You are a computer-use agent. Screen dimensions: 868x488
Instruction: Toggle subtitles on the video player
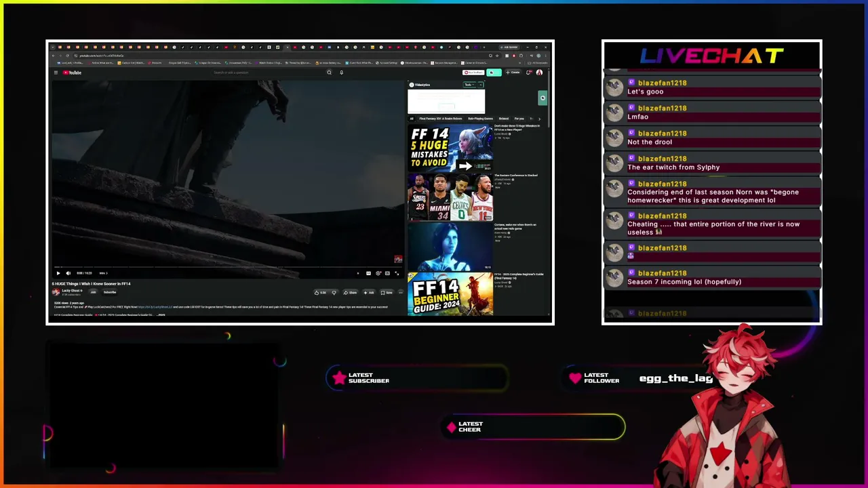coord(368,273)
